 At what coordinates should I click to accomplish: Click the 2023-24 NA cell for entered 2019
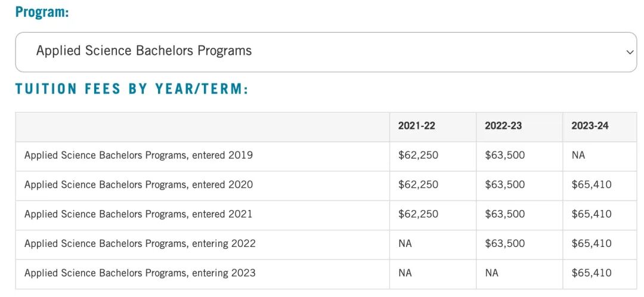578,155
